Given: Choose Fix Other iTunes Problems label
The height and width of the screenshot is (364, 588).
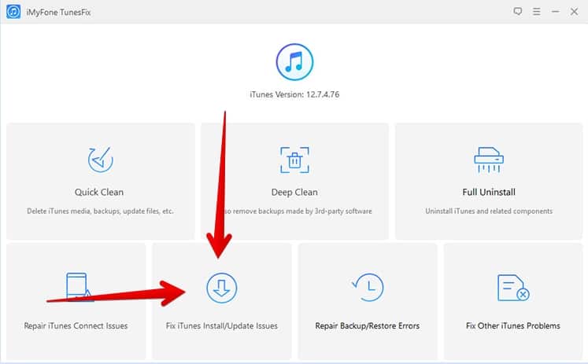Looking at the screenshot, I should click(x=513, y=325).
